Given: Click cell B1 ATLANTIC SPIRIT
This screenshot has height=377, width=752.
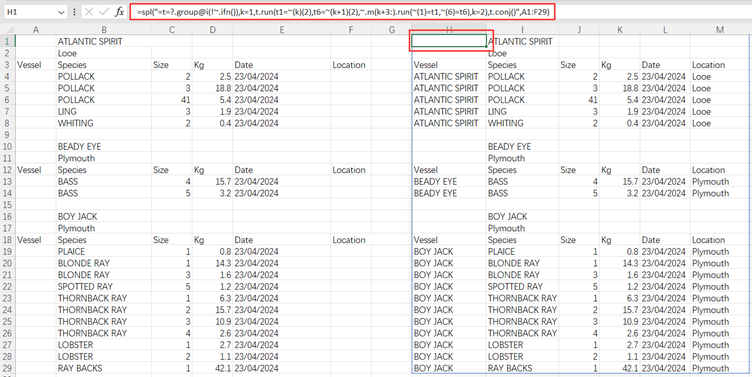Looking at the screenshot, I should pyautogui.click(x=90, y=42).
